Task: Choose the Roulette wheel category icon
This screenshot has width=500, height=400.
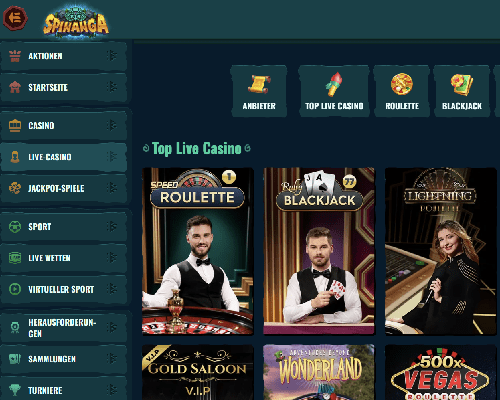Action: coord(402,84)
